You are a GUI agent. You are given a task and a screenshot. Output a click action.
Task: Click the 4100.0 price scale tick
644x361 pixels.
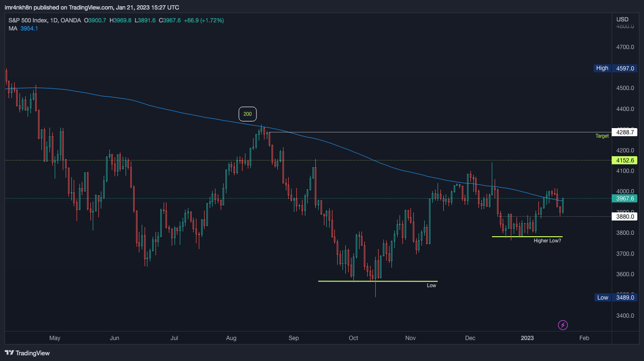coord(626,171)
